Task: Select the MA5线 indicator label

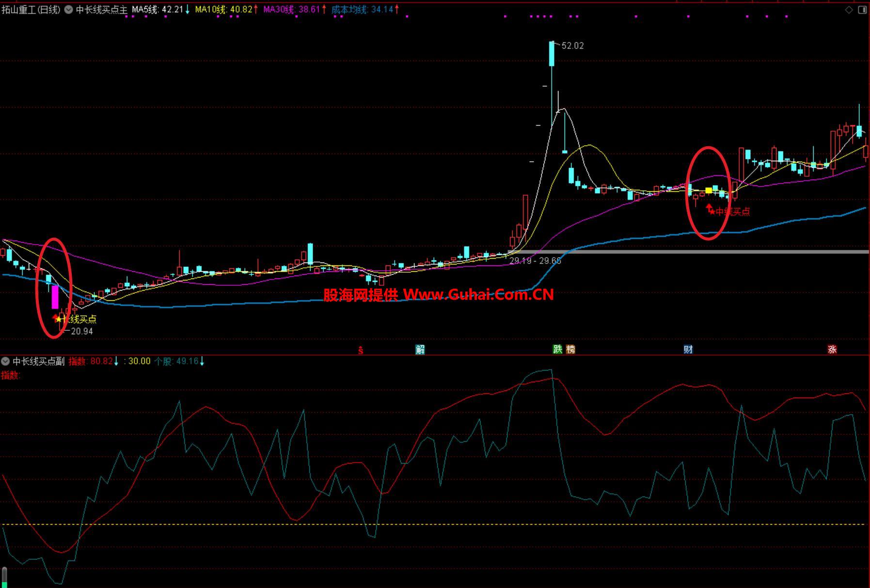Action: [157, 10]
